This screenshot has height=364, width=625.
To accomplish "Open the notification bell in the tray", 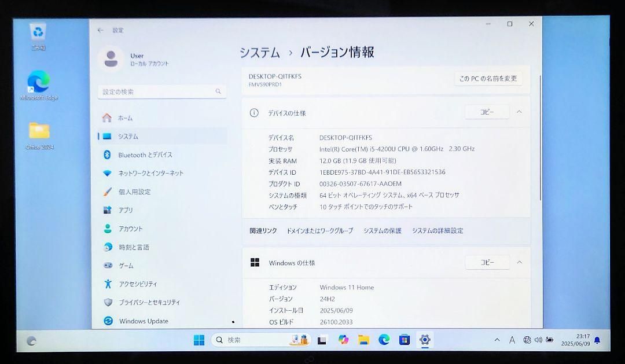I will click(x=597, y=340).
